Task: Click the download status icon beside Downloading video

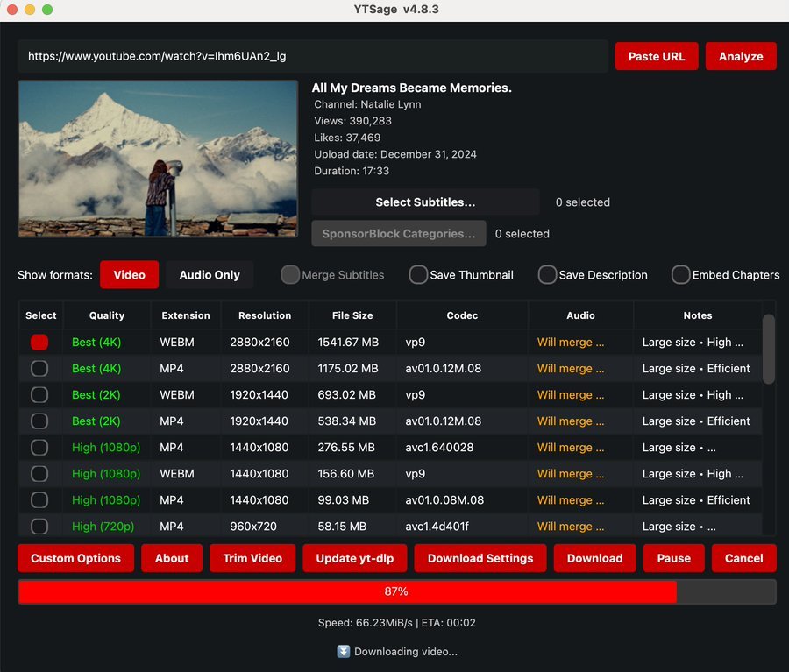Action: tap(343, 651)
